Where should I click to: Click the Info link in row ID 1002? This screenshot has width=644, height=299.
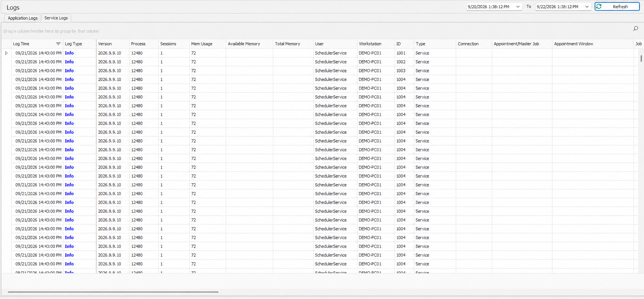[69, 62]
